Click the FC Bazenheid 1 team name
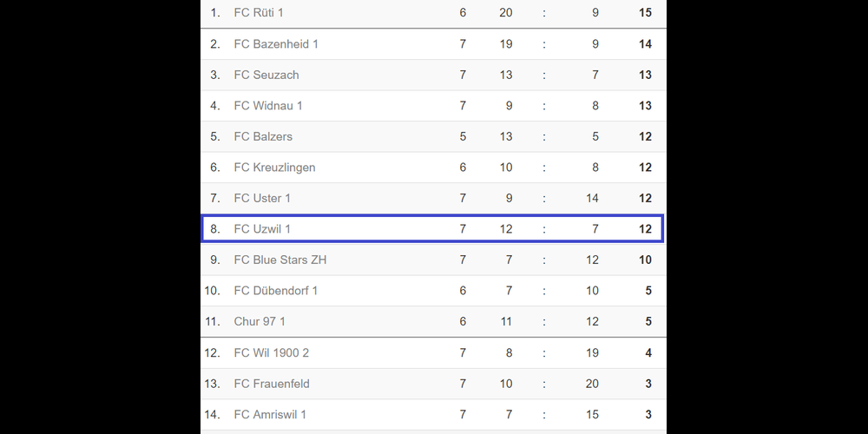868x434 pixels. (x=276, y=44)
